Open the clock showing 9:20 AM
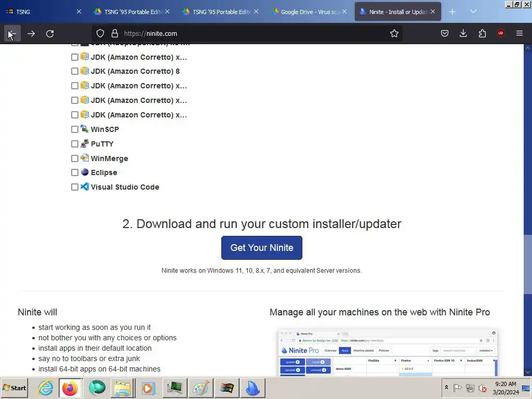The width and height of the screenshot is (532, 399). [506, 388]
